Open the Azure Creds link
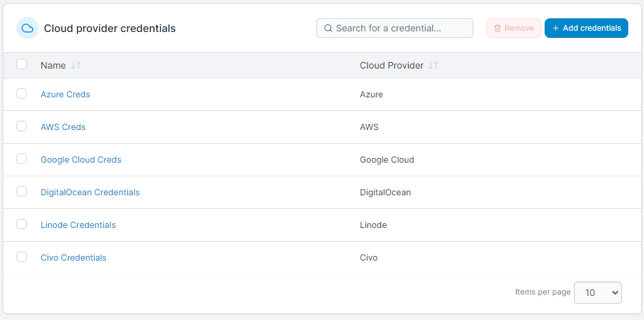 [x=65, y=94]
